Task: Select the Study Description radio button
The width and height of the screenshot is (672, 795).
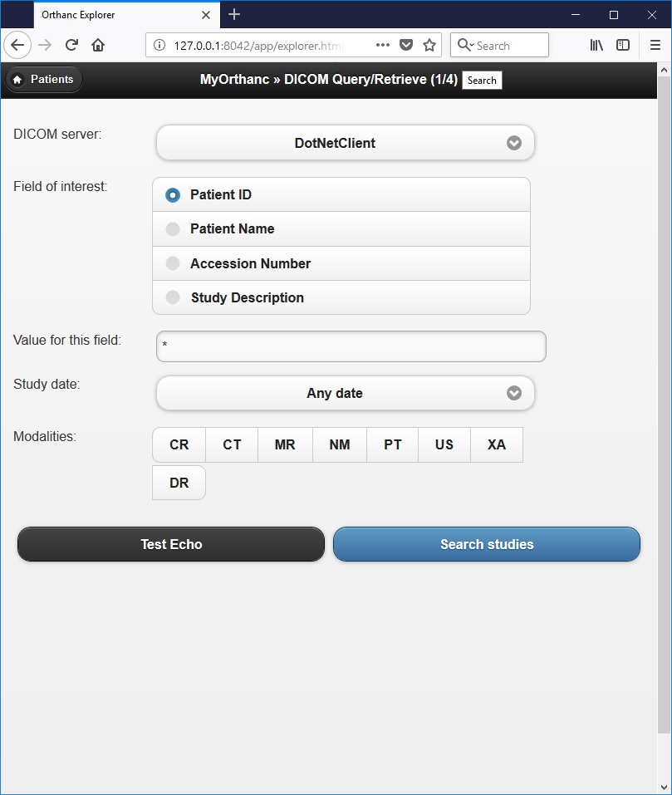Action: (173, 297)
